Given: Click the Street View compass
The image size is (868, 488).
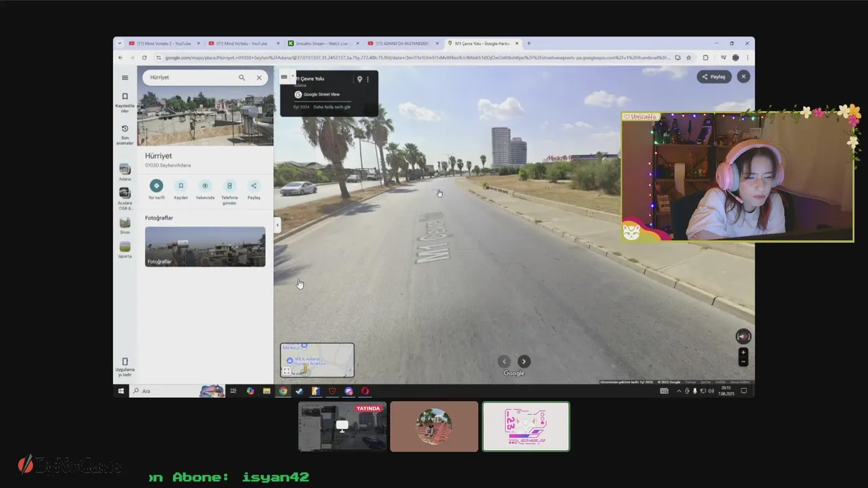Looking at the screenshot, I should (x=743, y=336).
